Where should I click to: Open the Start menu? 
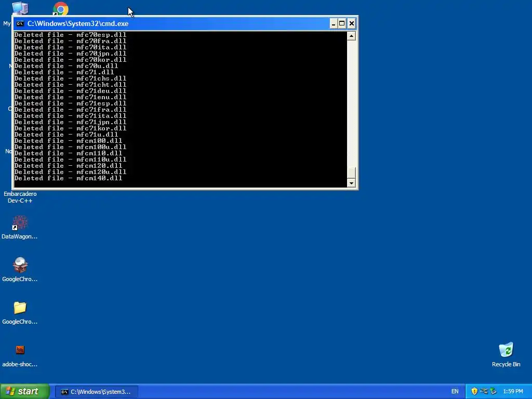click(25, 391)
